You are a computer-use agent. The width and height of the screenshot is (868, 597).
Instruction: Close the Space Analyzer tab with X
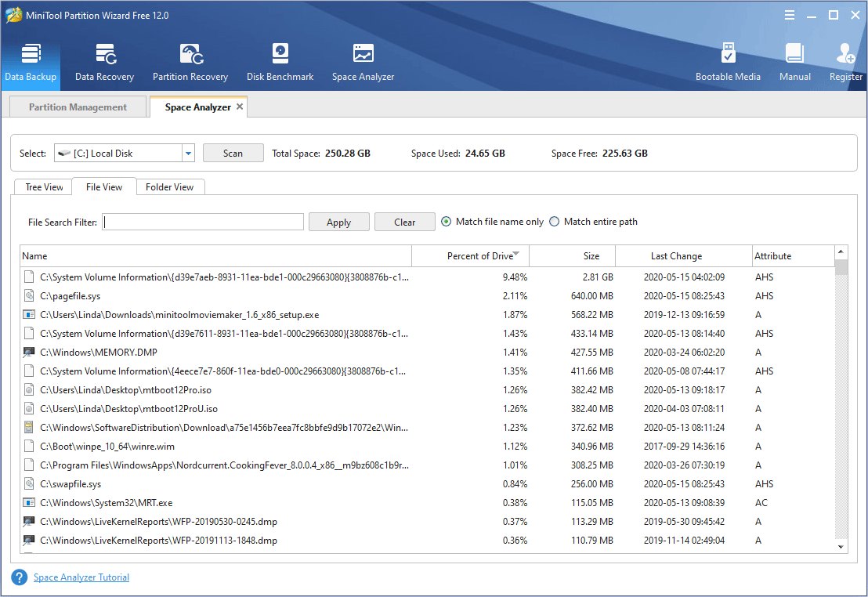tap(240, 107)
